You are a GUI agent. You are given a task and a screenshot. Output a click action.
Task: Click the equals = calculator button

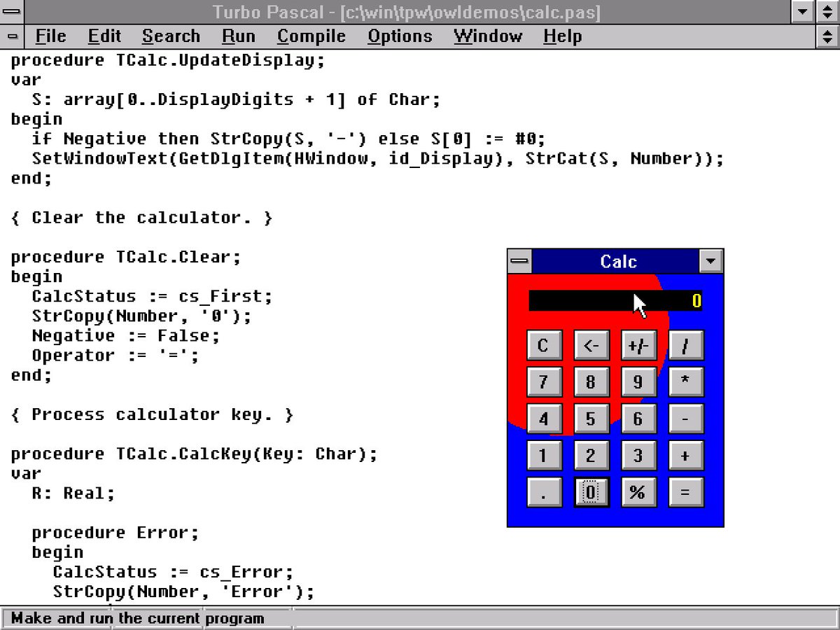[x=685, y=492]
